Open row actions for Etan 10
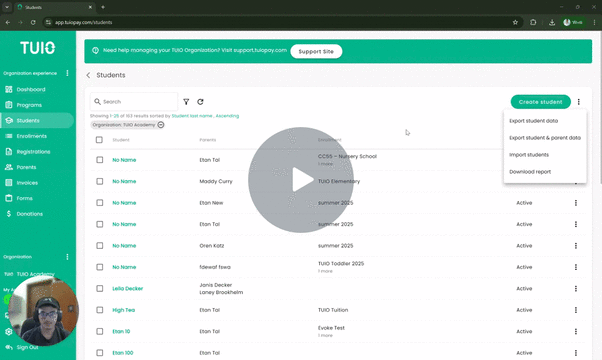Viewport: 602px width, 360px height. [576, 332]
